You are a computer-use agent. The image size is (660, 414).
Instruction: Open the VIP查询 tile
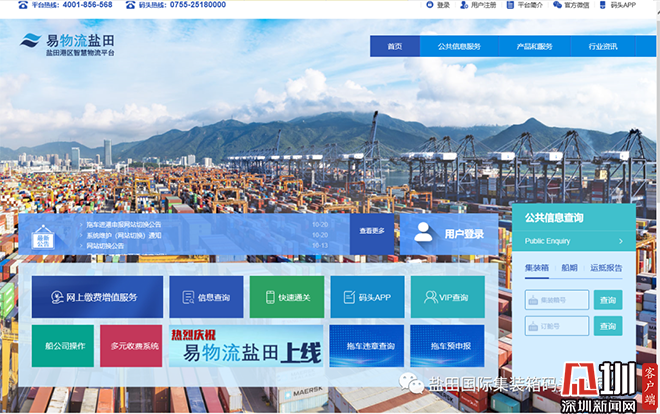click(x=447, y=297)
